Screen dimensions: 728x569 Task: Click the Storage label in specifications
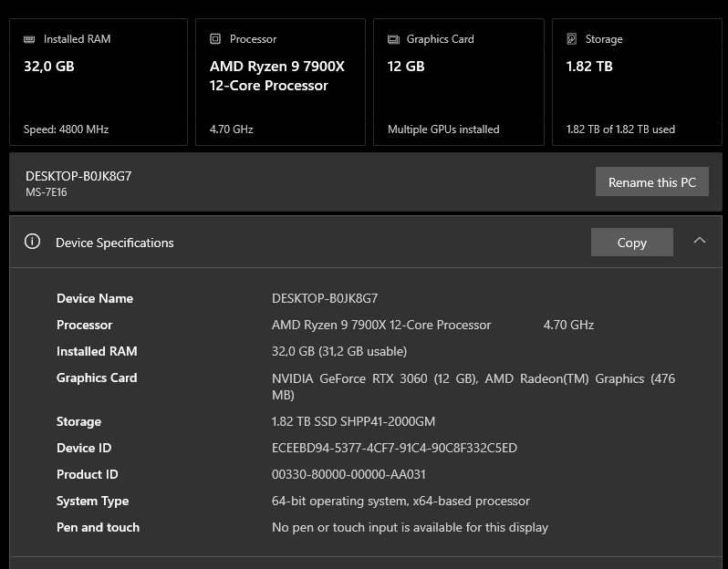tap(79, 421)
